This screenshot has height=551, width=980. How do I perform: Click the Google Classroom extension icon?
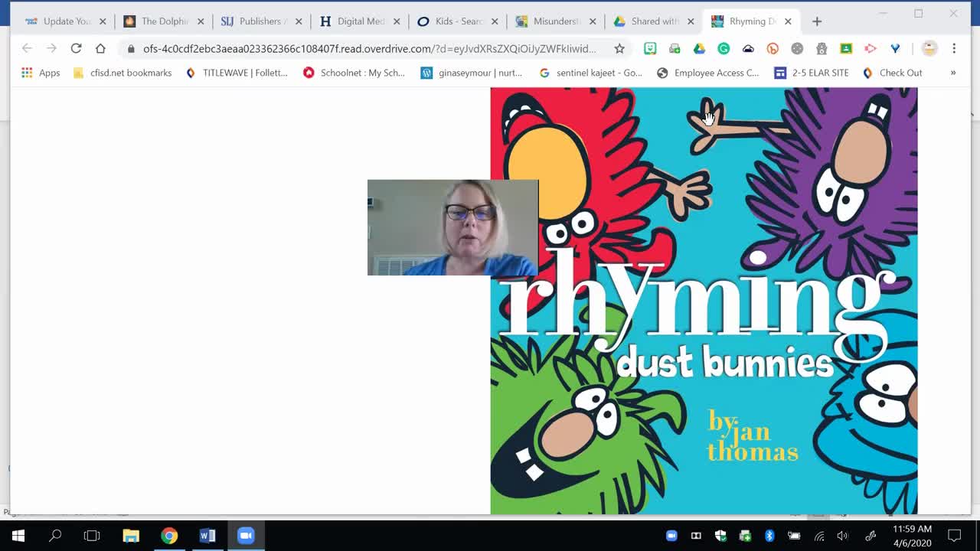pos(846,48)
